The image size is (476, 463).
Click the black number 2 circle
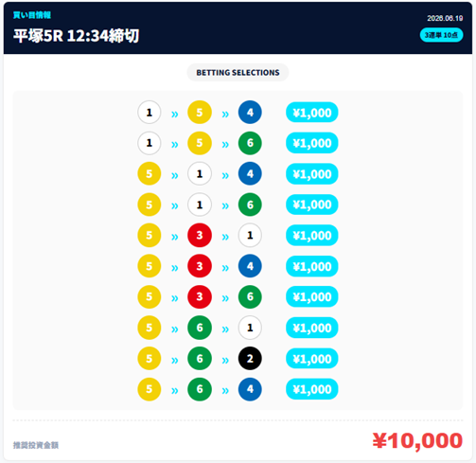pos(250,358)
